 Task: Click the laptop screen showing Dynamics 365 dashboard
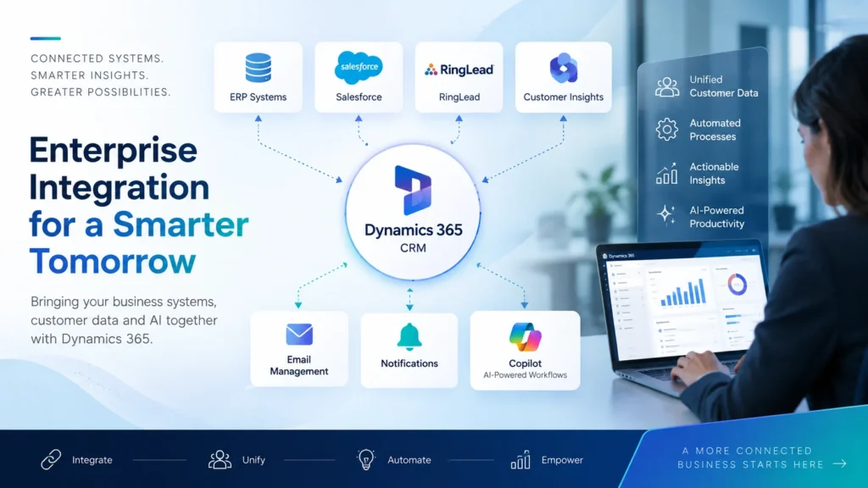(685, 302)
